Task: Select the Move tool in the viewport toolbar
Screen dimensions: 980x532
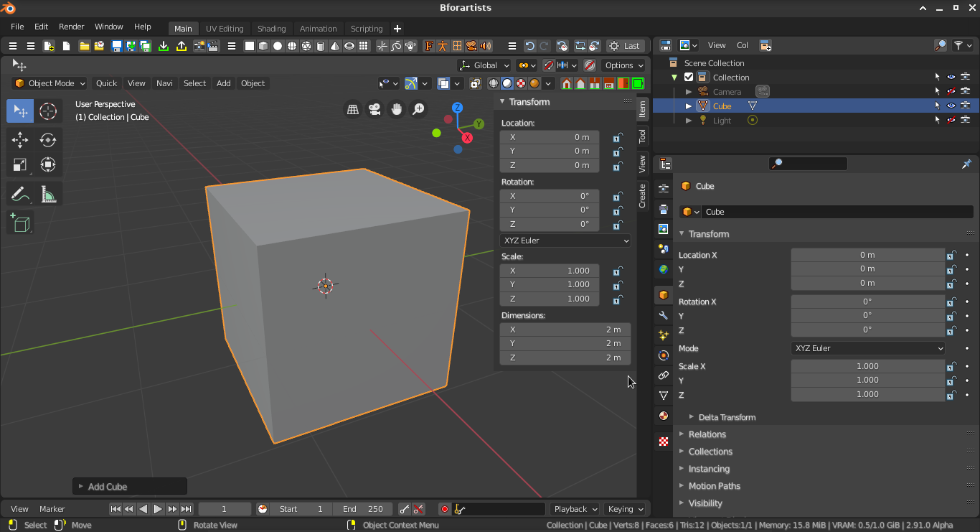Action: point(20,140)
